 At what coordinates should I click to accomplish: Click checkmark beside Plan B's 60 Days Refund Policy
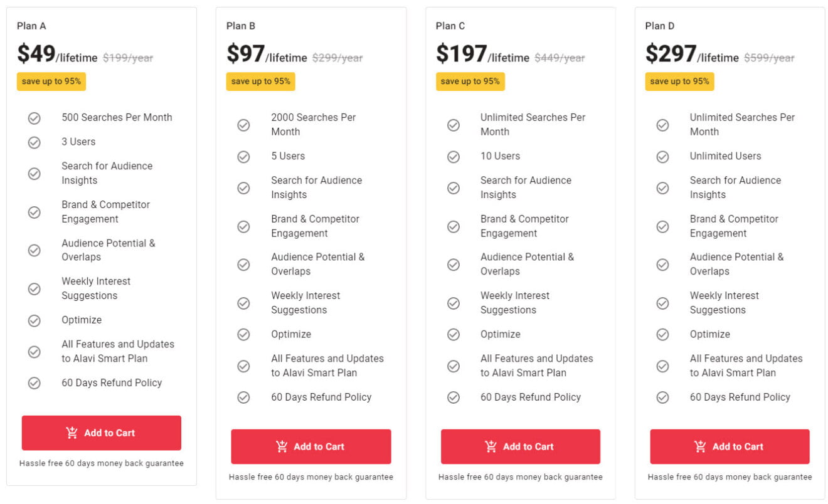point(243,397)
